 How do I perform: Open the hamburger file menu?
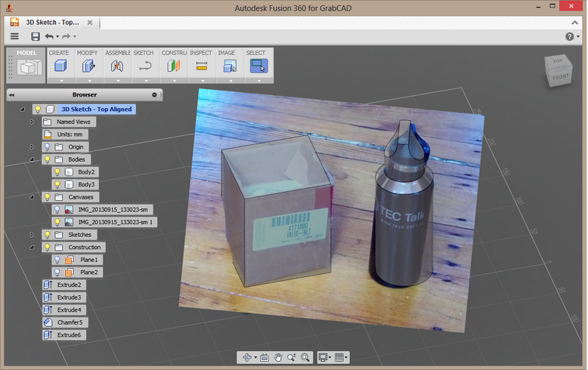pos(14,36)
